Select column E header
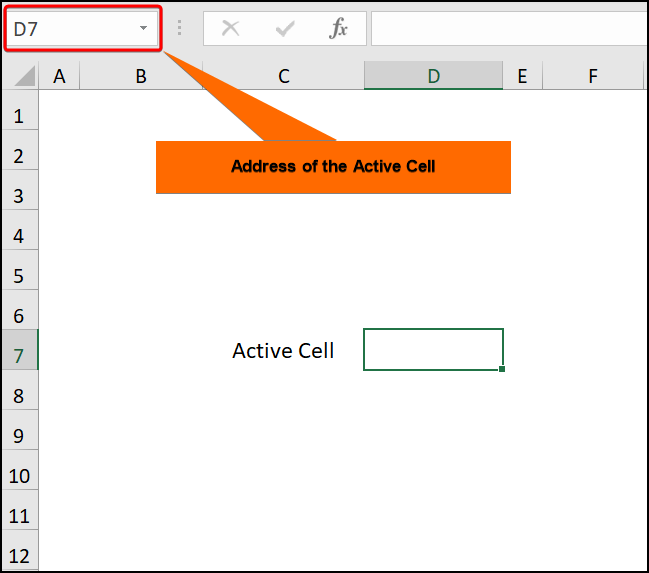Image resolution: width=649 pixels, height=573 pixels. point(521,76)
